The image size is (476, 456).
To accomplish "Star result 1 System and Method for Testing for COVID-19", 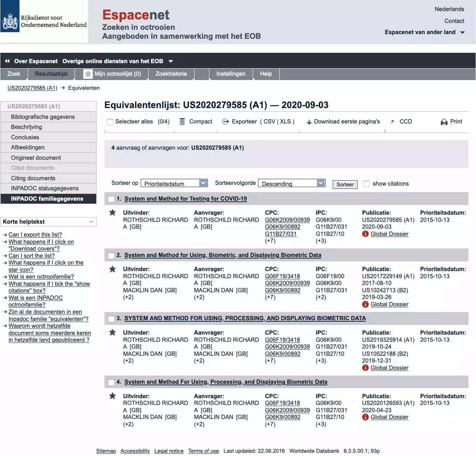I will click(112, 213).
